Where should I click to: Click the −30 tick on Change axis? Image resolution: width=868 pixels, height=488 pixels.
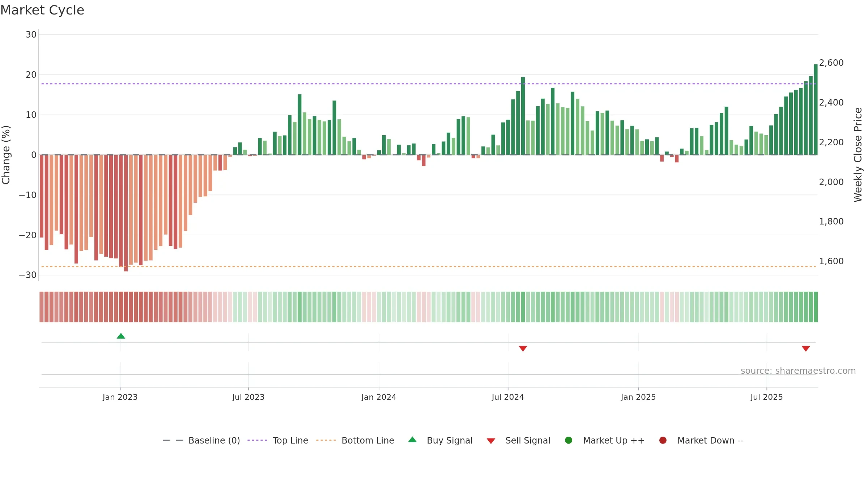coord(28,275)
